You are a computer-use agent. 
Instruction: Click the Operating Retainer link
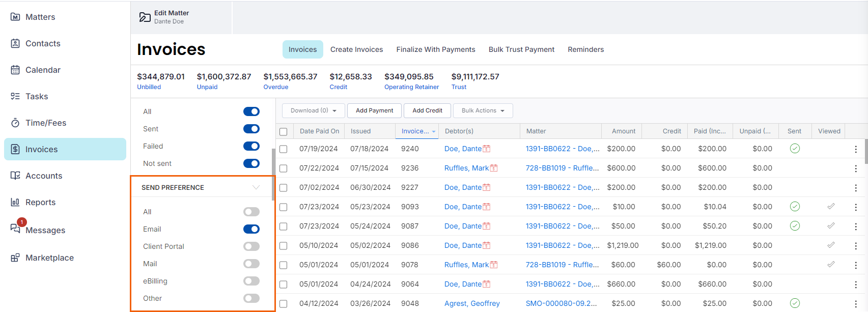411,87
